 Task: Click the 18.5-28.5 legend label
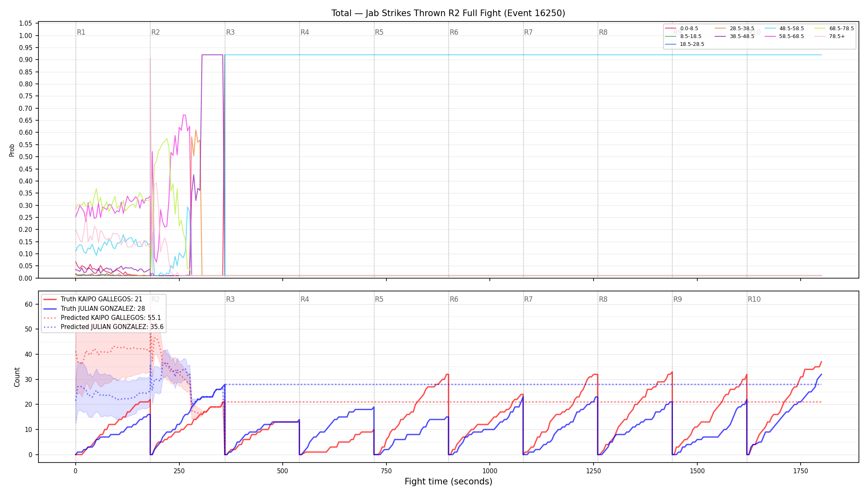(x=692, y=44)
